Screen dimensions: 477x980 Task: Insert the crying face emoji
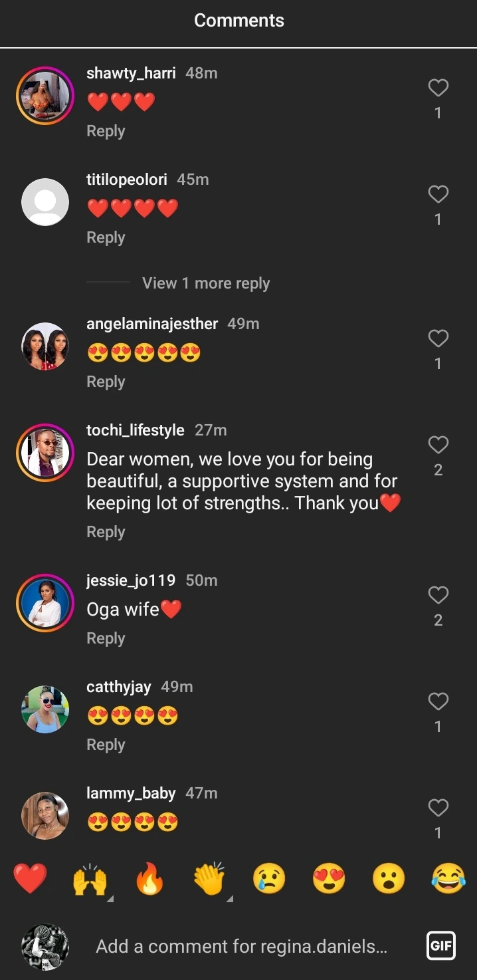tap(269, 878)
